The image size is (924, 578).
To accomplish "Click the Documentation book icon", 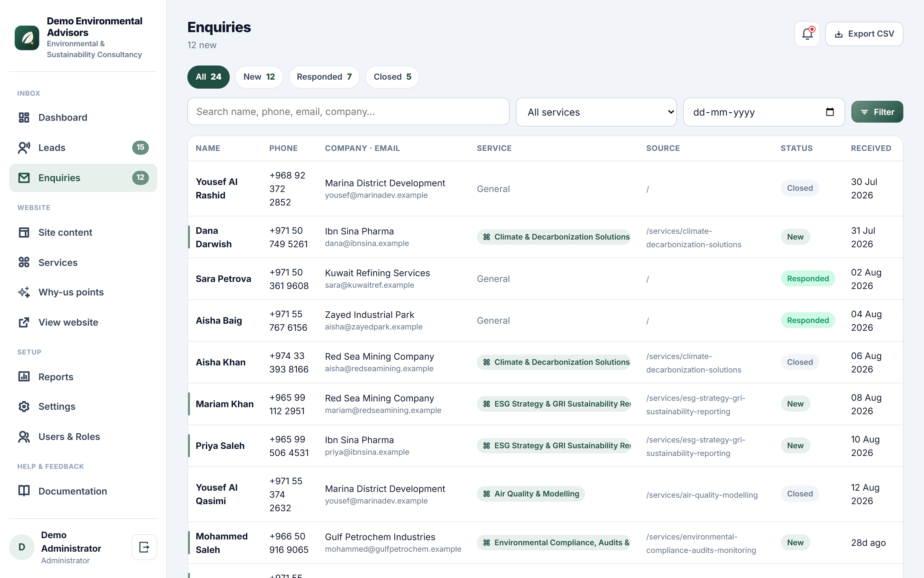I will tap(24, 491).
